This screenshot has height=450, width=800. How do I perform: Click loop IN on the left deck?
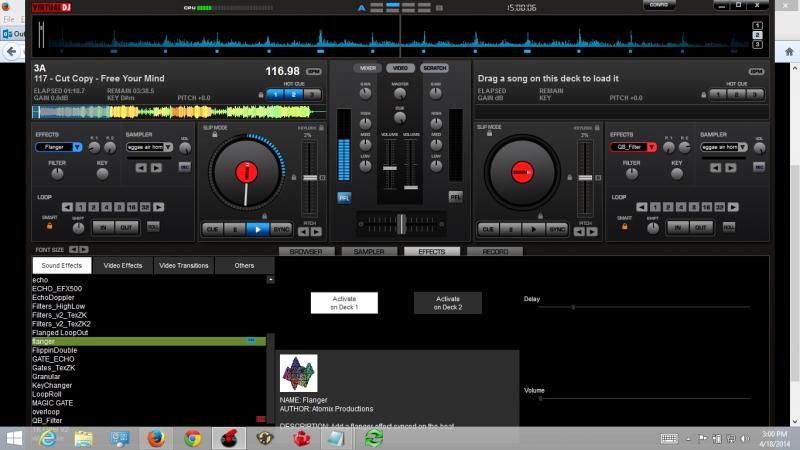tap(104, 228)
